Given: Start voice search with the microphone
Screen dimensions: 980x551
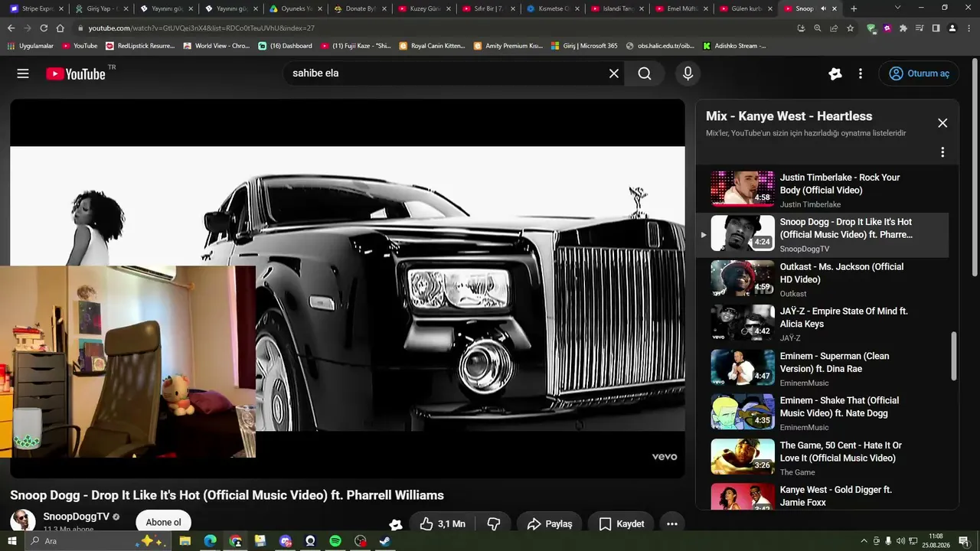Looking at the screenshot, I should click(x=688, y=73).
